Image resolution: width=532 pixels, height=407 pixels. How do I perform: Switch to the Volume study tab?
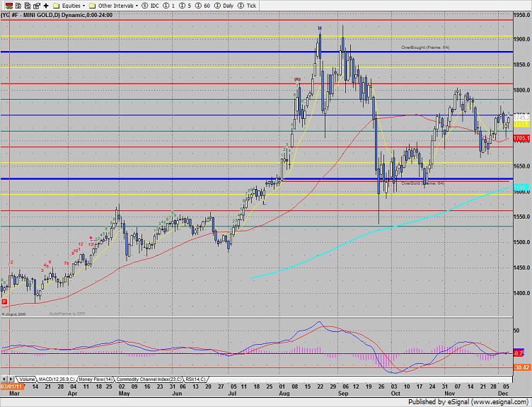coord(27,379)
